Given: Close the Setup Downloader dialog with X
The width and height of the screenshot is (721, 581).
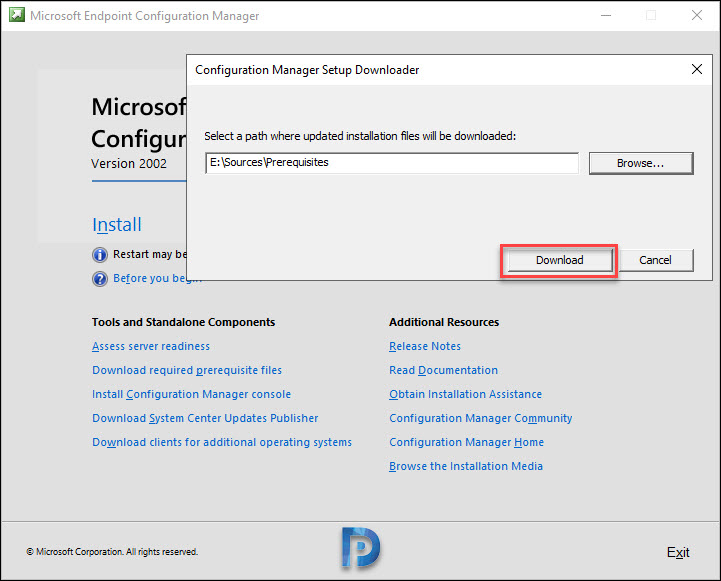Looking at the screenshot, I should [697, 69].
